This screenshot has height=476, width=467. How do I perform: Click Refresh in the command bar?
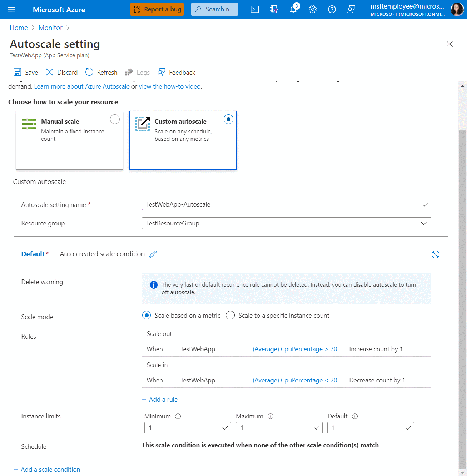(101, 73)
